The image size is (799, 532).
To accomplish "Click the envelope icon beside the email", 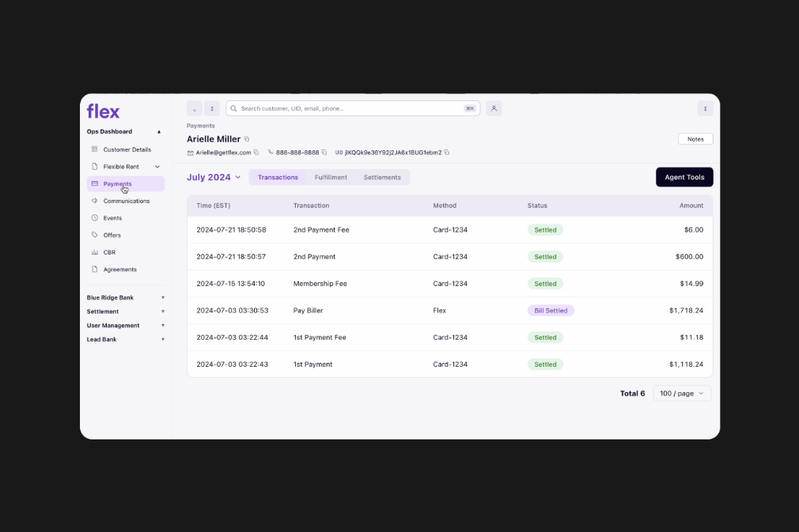I will click(x=190, y=153).
